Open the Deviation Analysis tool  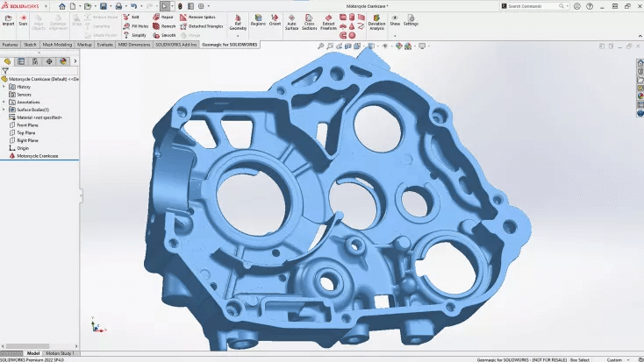(x=376, y=22)
